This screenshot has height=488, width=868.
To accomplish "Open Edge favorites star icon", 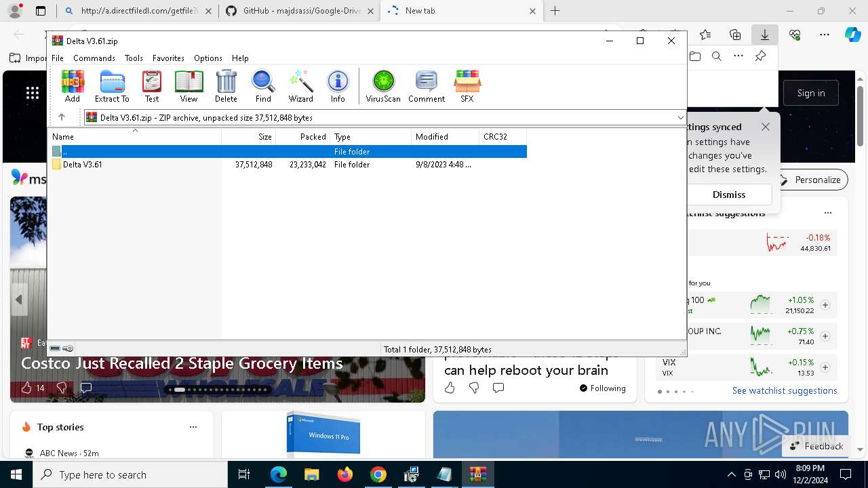I will (x=705, y=35).
